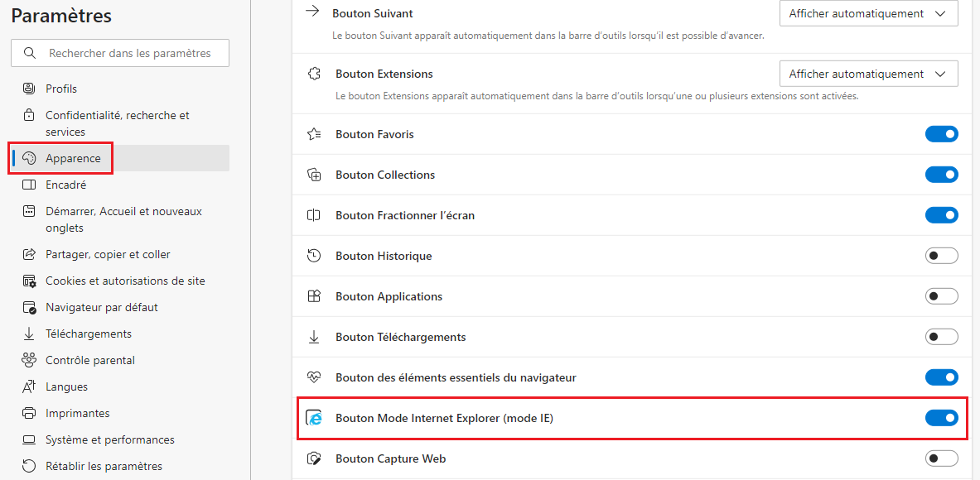Toggle the Mode Internet Explorer button switch
The image size is (980, 480).
tap(941, 418)
